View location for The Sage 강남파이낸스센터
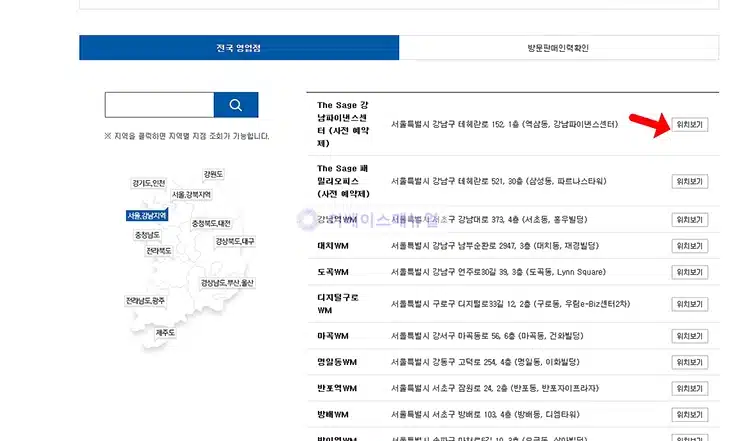The height and width of the screenshot is (441, 730). (689, 124)
